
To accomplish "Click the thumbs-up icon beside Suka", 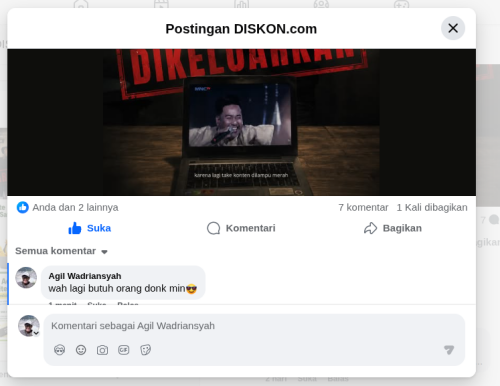I will (75, 228).
